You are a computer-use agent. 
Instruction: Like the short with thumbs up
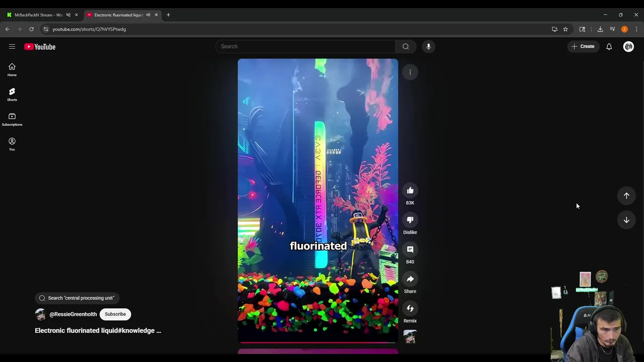point(410,191)
